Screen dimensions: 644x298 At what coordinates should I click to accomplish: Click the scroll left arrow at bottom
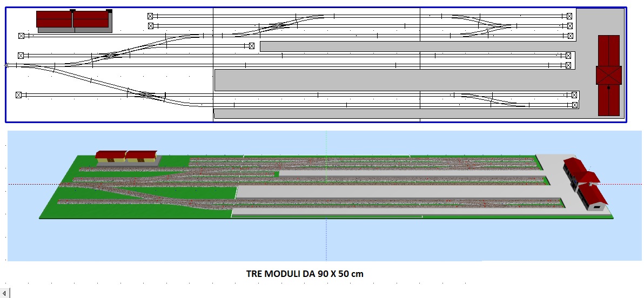pyautogui.click(x=5, y=293)
